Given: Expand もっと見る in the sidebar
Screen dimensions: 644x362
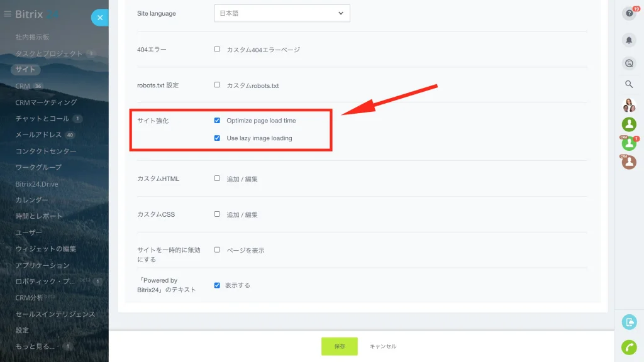Looking at the screenshot, I should pos(35,346).
